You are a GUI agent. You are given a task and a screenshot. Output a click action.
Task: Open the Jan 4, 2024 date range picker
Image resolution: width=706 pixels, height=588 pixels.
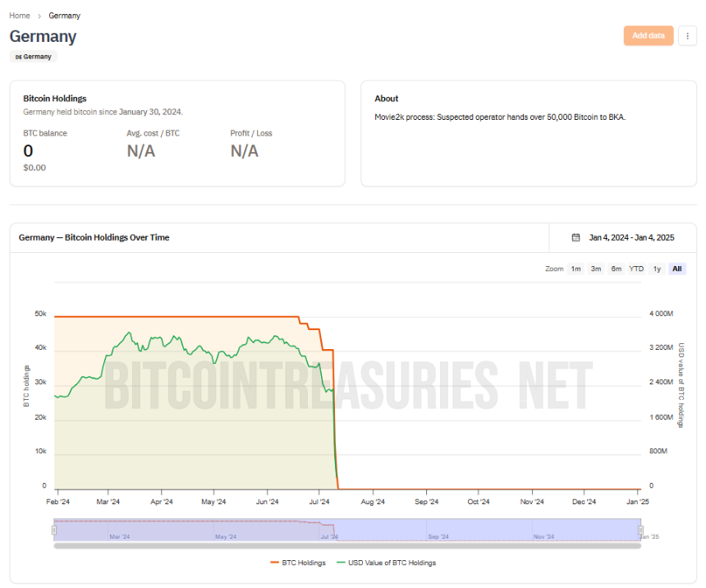click(x=631, y=237)
